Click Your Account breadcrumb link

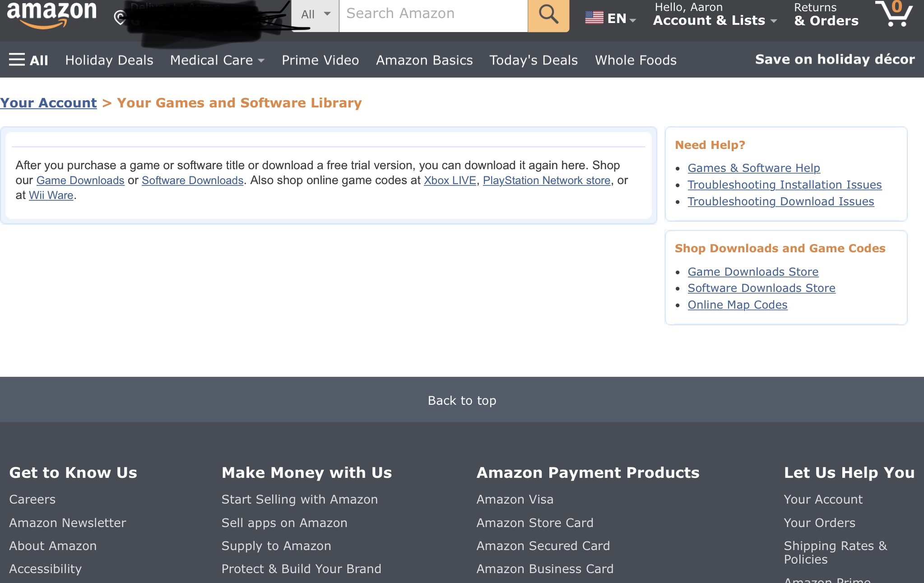pos(48,103)
